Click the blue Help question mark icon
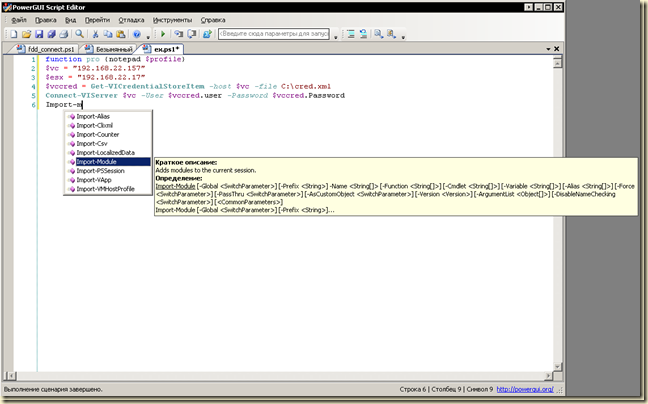648x404 pixels. [135, 34]
